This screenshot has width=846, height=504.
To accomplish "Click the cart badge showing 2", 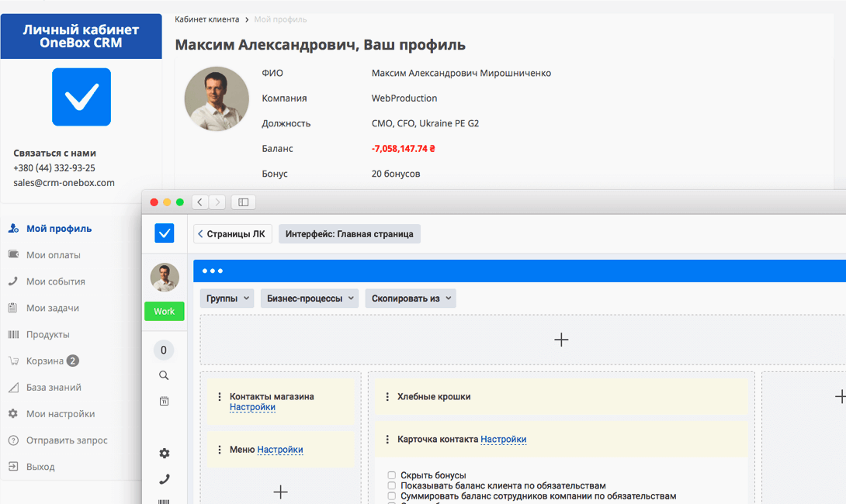I will point(73,361).
